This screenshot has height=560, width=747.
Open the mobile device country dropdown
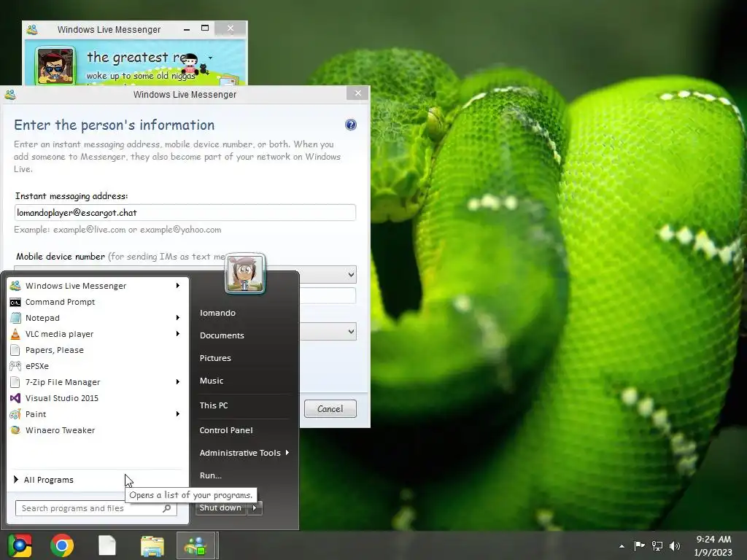point(351,274)
